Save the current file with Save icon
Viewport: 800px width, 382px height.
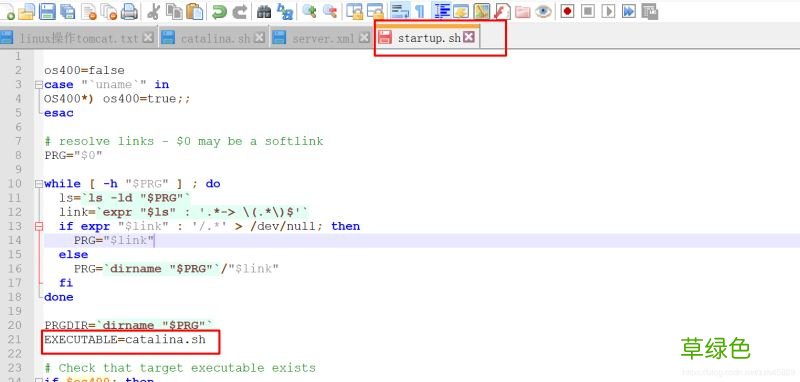coord(47,11)
